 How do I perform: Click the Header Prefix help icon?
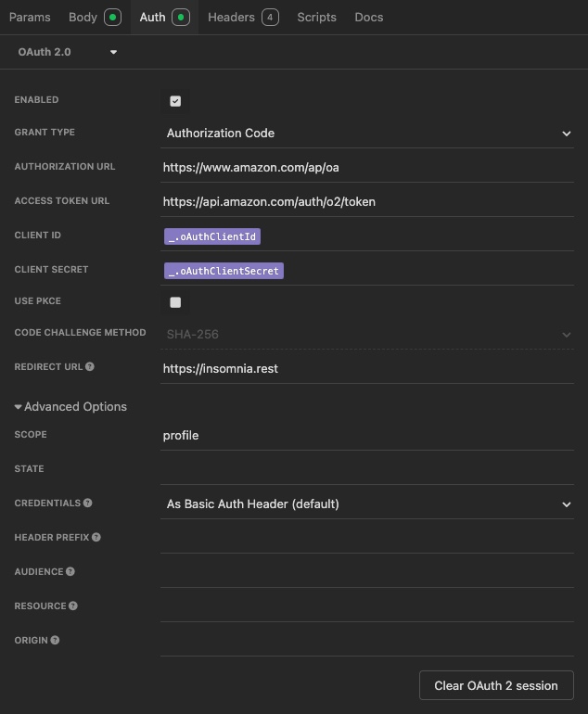96,538
